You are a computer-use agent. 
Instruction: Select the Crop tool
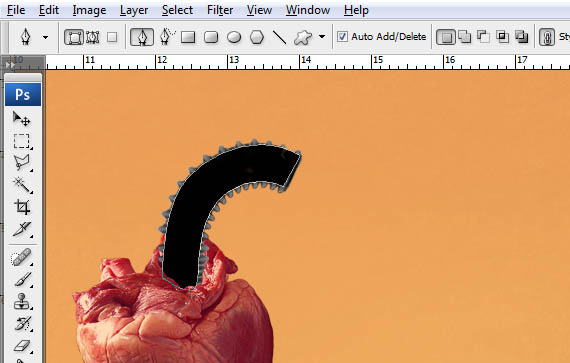[x=22, y=207]
